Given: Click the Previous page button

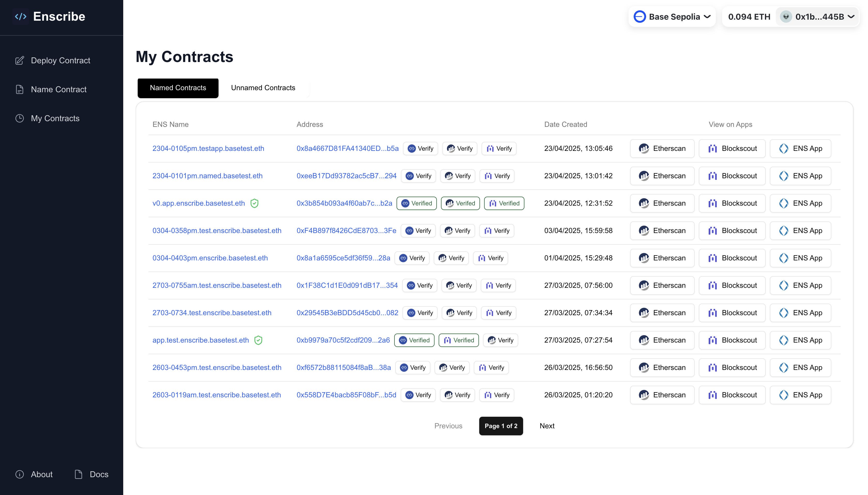Looking at the screenshot, I should [448, 426].
